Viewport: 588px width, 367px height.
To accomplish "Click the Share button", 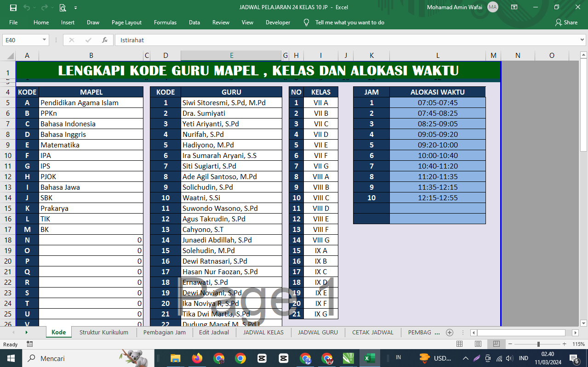I will coord(566,23).
